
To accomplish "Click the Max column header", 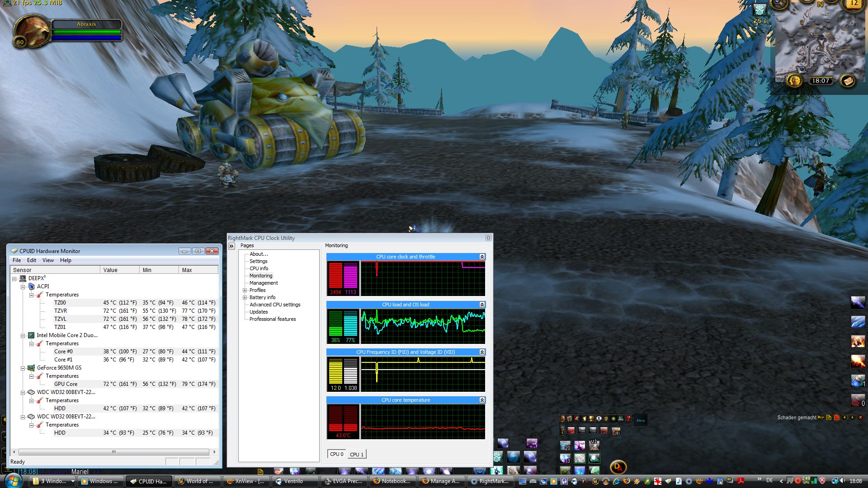I will click(x=198, y=270).
